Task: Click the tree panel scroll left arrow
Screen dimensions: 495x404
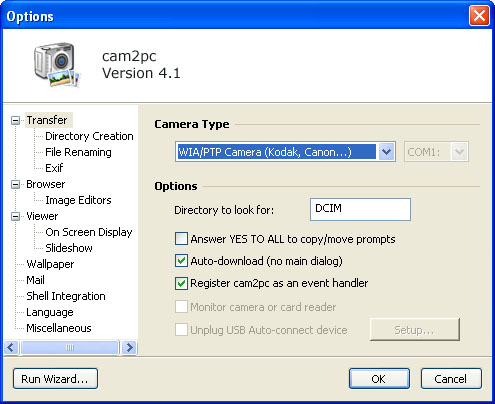Action: [11, 348]
